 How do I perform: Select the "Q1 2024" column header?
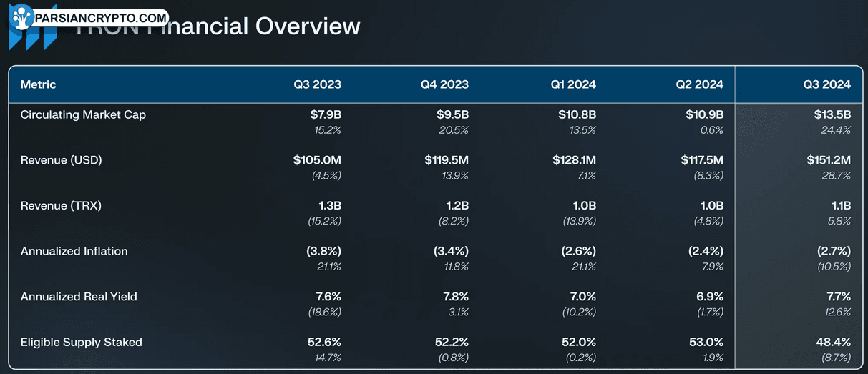coord(573,84)
